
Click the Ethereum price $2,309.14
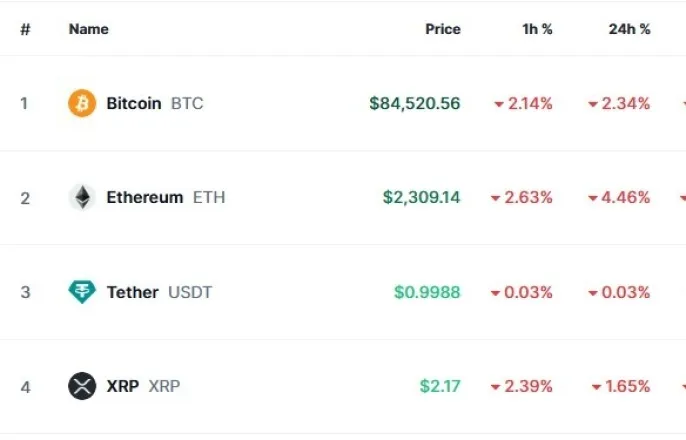point(422,197)
